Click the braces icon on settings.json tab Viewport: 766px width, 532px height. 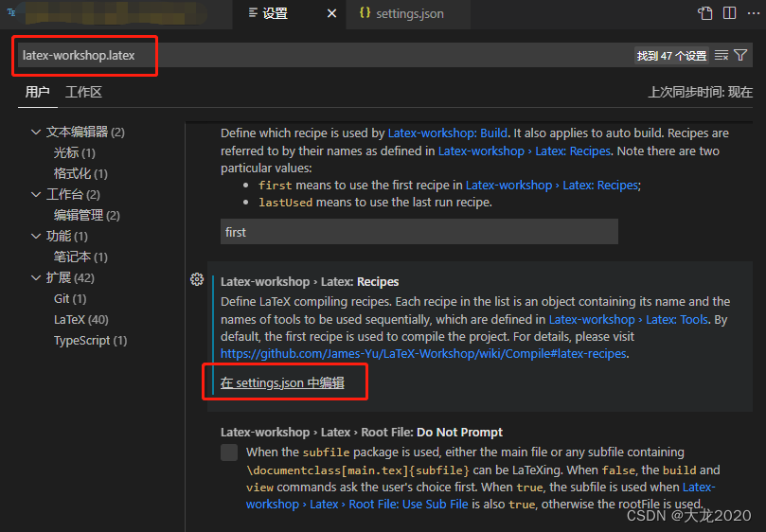(x=365, y=13)
